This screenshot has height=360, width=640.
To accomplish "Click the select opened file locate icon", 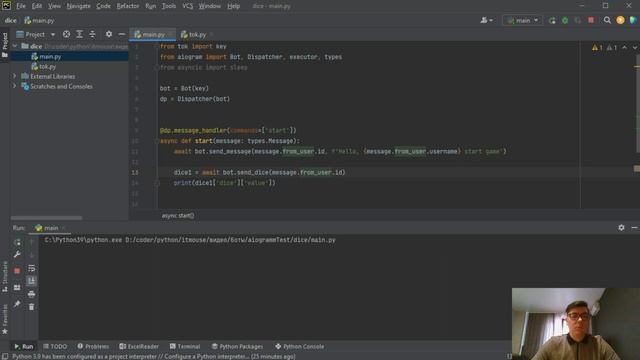I will click(x=66, y=34).
